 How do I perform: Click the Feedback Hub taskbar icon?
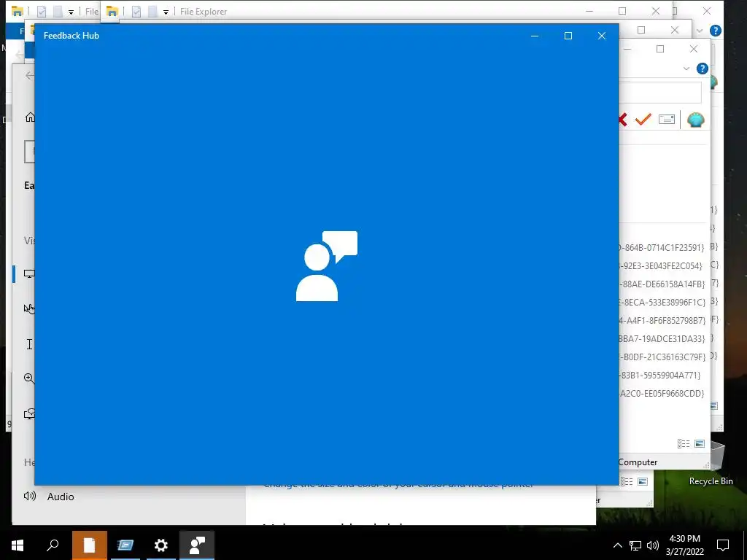coord(197,545)
